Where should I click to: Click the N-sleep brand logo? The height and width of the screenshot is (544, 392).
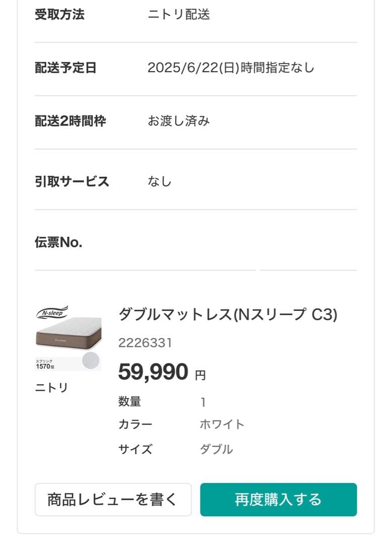tap(52, 312)
